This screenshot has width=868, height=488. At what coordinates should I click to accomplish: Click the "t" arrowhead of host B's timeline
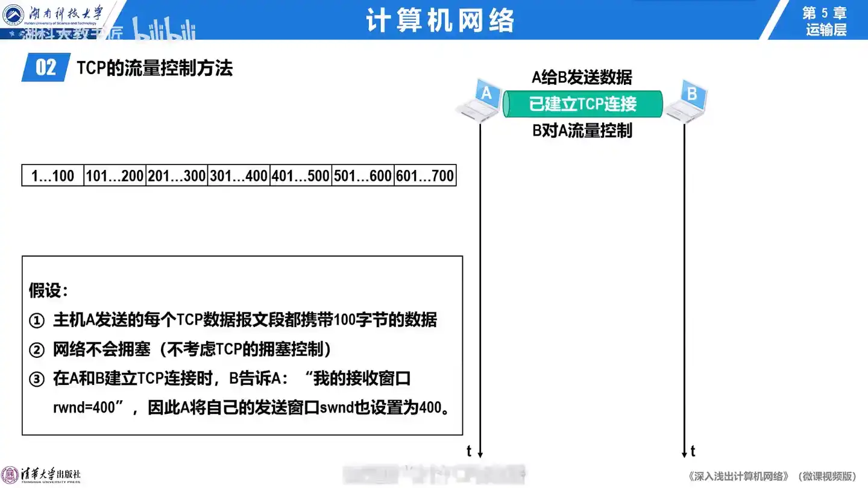(685, 452)
